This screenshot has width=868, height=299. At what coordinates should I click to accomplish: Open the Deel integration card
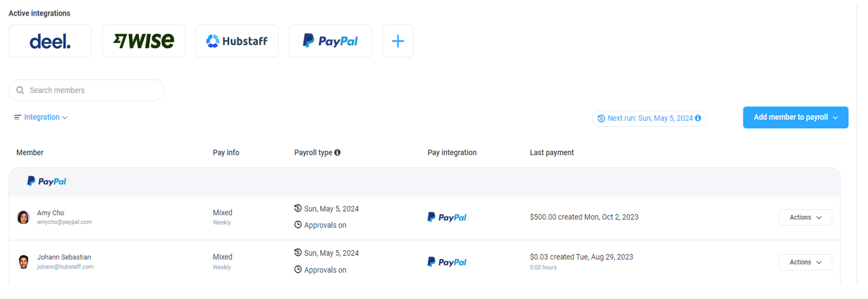point(50,41)
